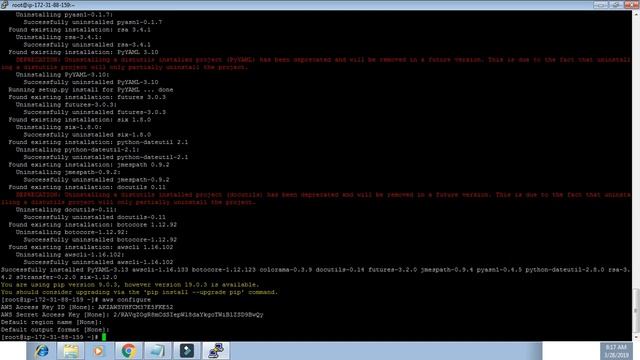Screen dimensions: 640x360
Task: Click the green cursor at the shell prompt
Action: click(104, 337)
